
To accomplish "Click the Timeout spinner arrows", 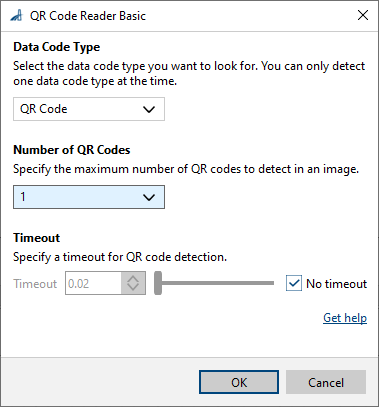I will pos(133,283).
